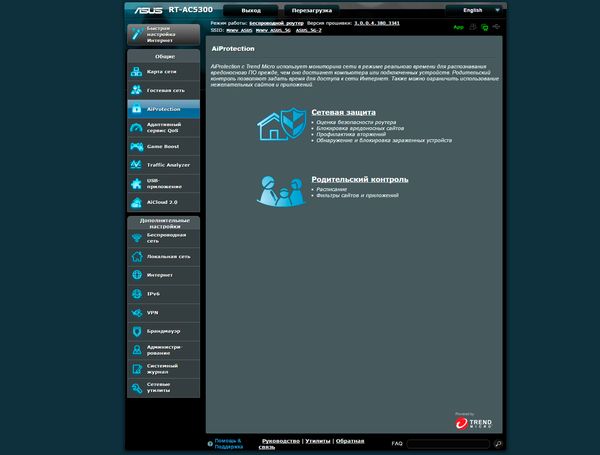Click the family Parental Control icon
This screenshot has width=600, height=455.
pyautogui.click(x=281, y=191)
